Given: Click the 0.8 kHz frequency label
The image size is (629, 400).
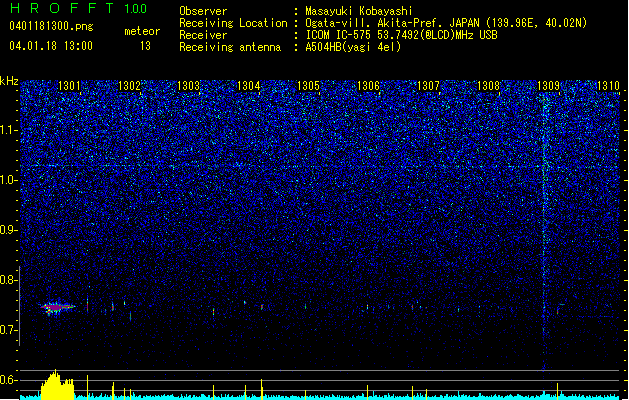Looking at the screenshot, I should (9, 280).
